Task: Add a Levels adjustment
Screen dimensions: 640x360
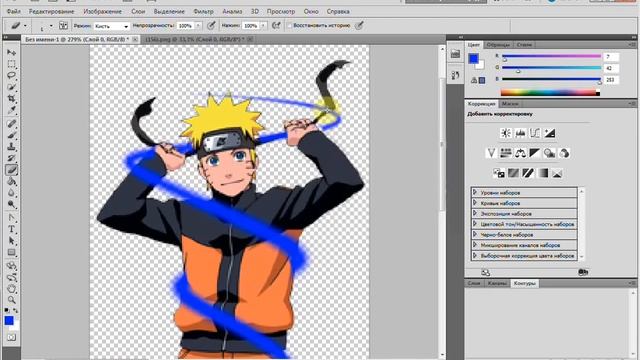Action: [520, 133]
